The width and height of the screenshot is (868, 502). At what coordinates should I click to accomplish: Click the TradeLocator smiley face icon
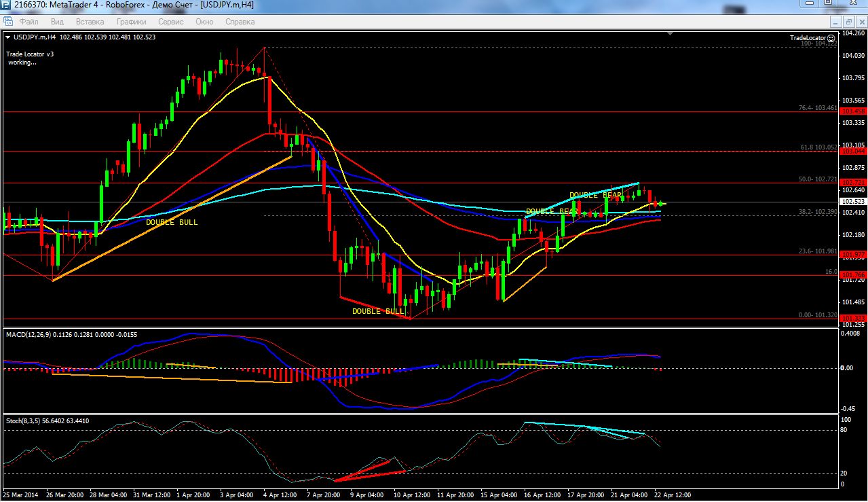(x=831, y=37)
